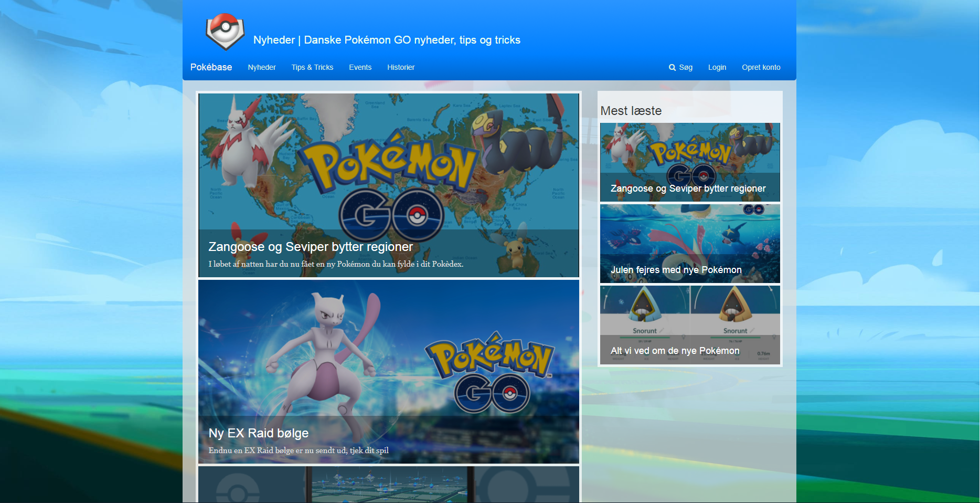Go to Tips & Tricks section

[x=312, y=67]
